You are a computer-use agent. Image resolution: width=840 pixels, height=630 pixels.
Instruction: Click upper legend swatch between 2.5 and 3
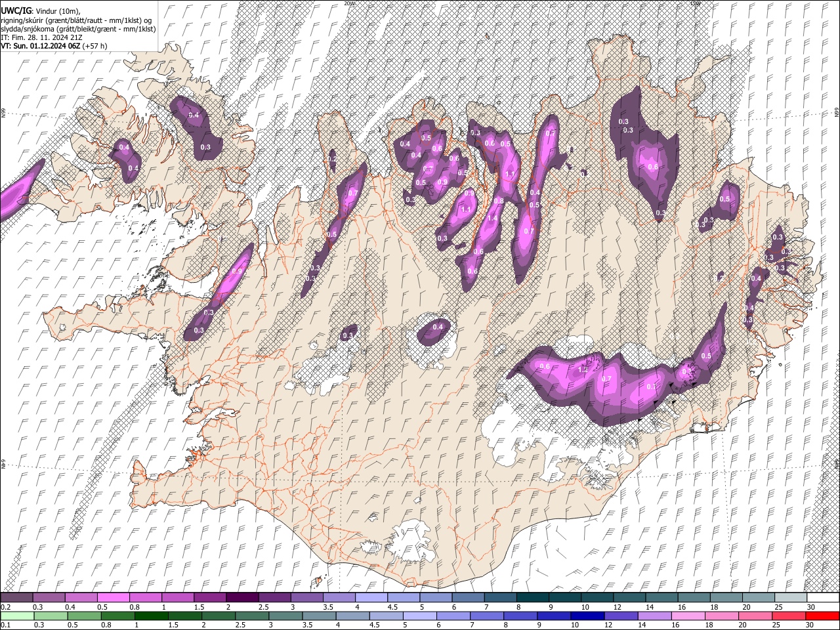coord(274,597)
